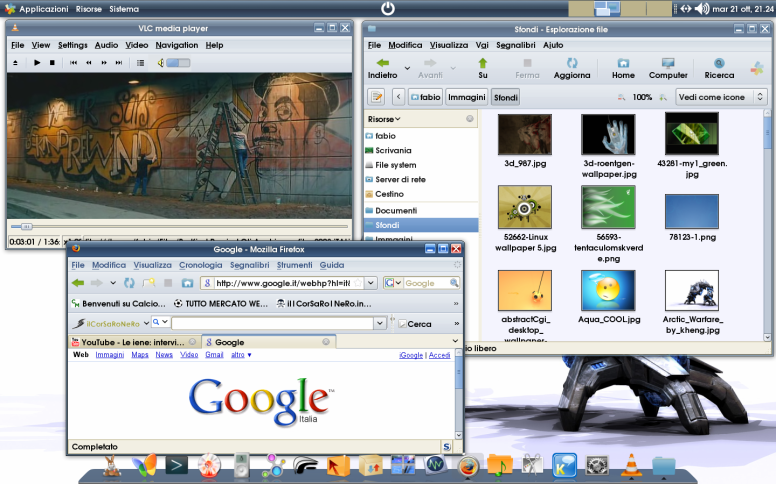Zoom out icon beside 100%
776x484 pixels.
click(621, 97)
